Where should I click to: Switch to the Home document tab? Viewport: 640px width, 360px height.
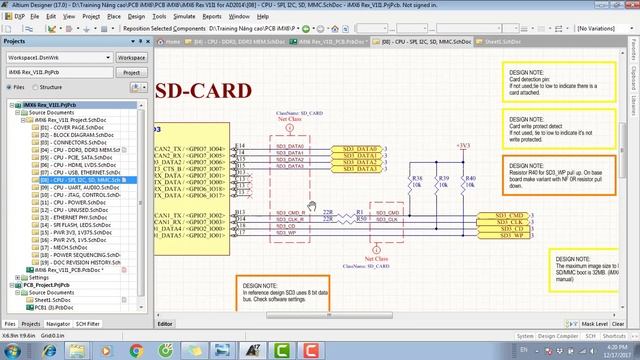pos(169,42)
